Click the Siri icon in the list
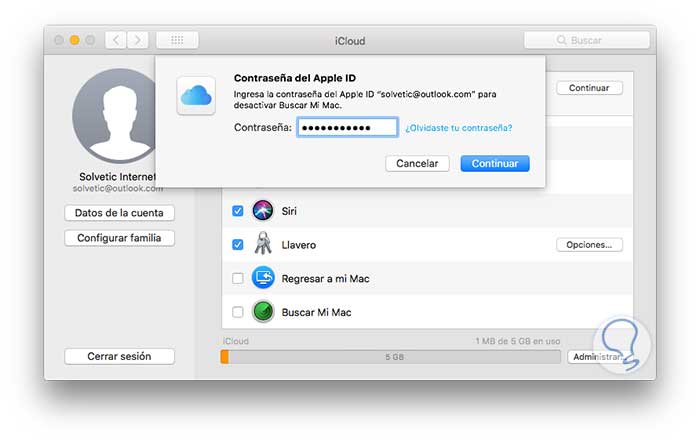 [262, 210]
